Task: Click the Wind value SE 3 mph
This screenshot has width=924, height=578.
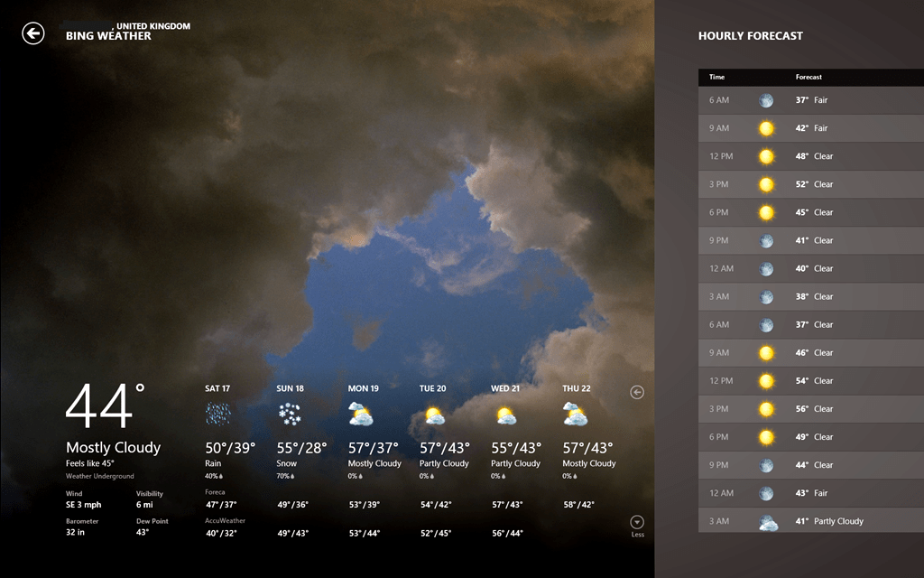Action: pyautogui.click(x=83, y=505)
